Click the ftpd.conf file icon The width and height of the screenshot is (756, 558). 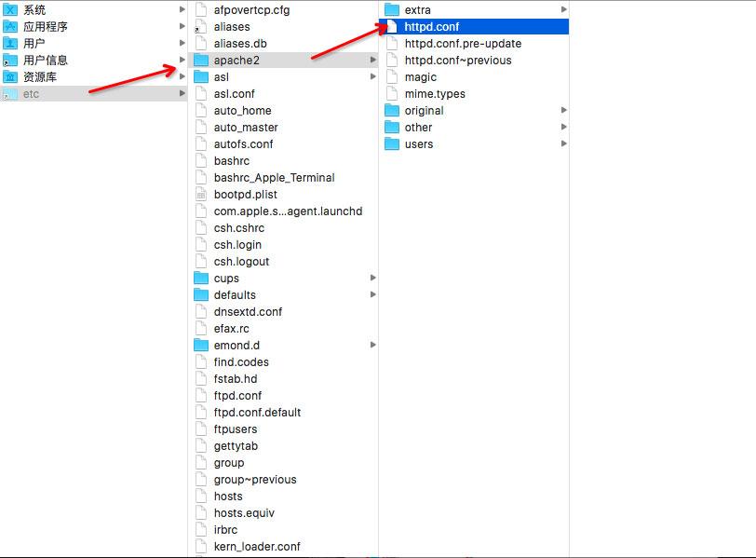pyautogui.click(x=201, y=396)
